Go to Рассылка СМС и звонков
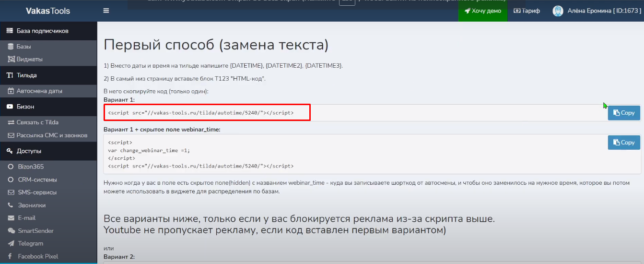 pyautogui.click(x=52, y=135)
